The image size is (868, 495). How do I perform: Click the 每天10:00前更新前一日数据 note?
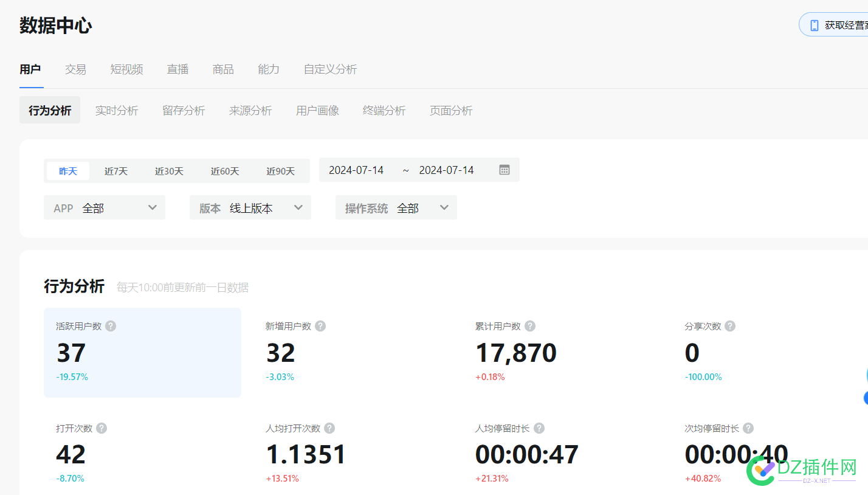coord(182,288)
